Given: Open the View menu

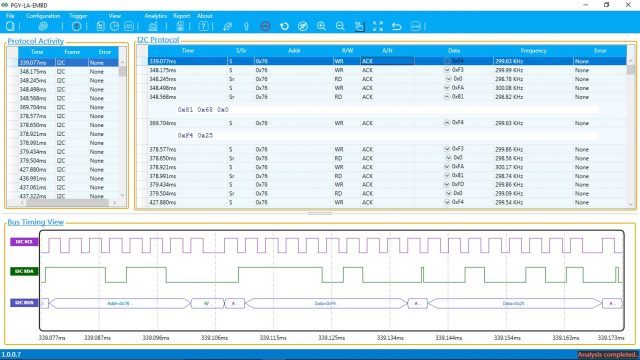Looking at the screenshot, I should tap(115, 16).
